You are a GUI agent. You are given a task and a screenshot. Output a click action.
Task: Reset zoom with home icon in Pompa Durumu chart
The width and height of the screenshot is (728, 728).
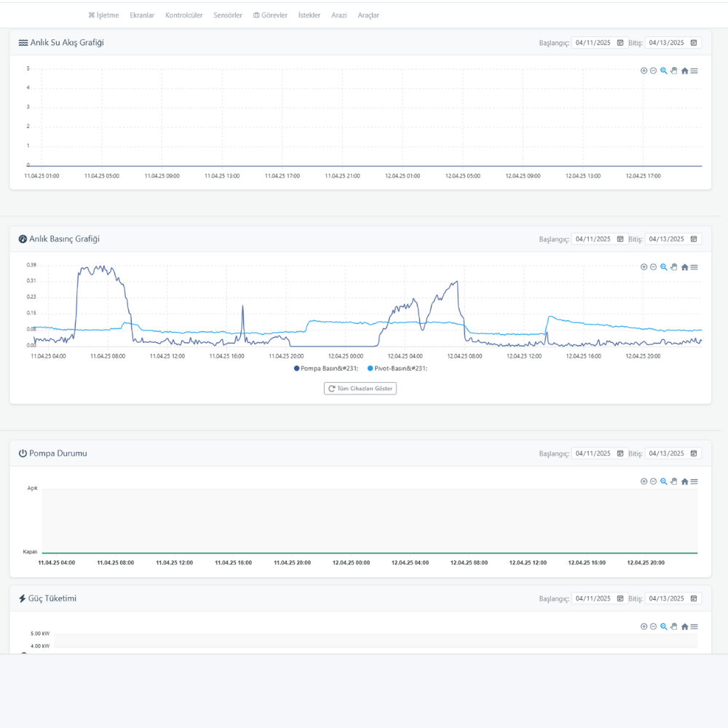click(684, 482)
